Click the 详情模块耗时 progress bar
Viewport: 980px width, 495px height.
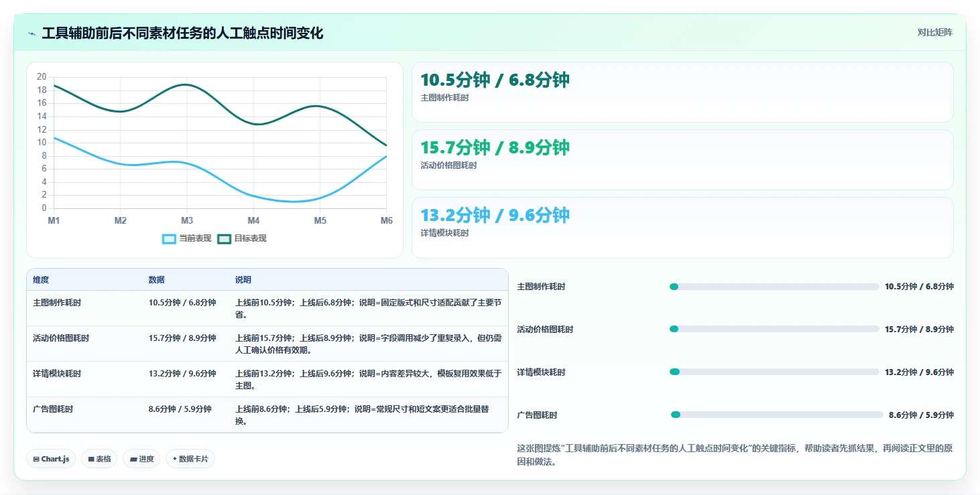[x=774, y=372]
